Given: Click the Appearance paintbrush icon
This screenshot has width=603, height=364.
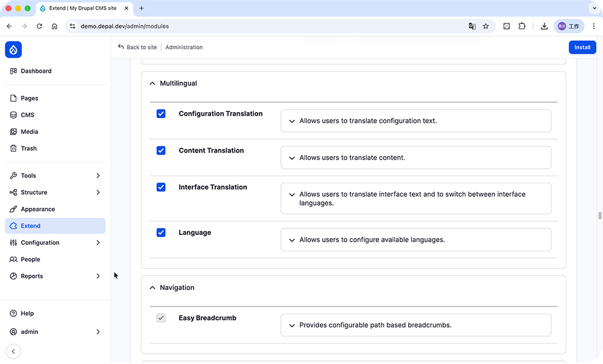Looking at the screenshot, I should [13, 209].
